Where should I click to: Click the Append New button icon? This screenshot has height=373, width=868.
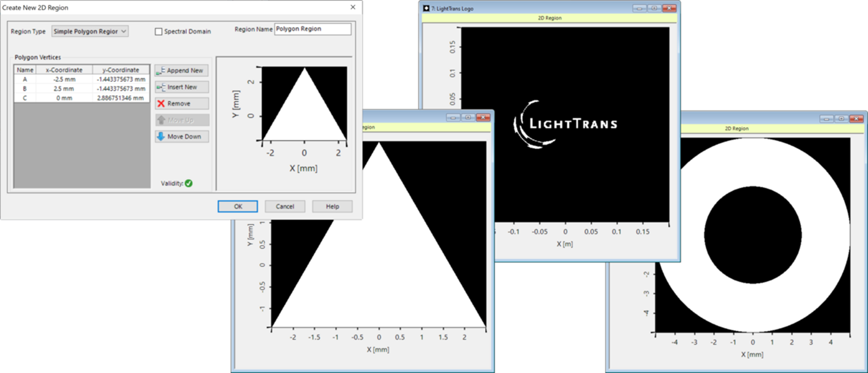point(161,71)
